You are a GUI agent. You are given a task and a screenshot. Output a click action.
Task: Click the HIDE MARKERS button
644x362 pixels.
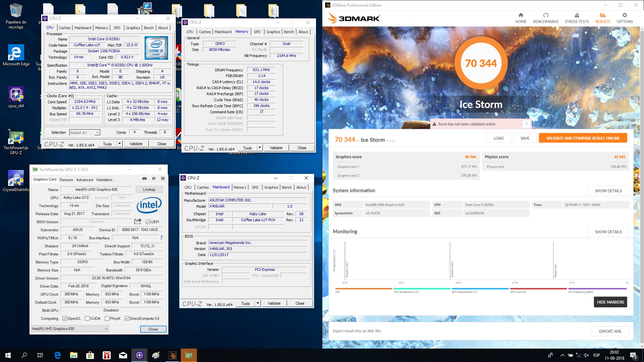(x=610, y=302)
